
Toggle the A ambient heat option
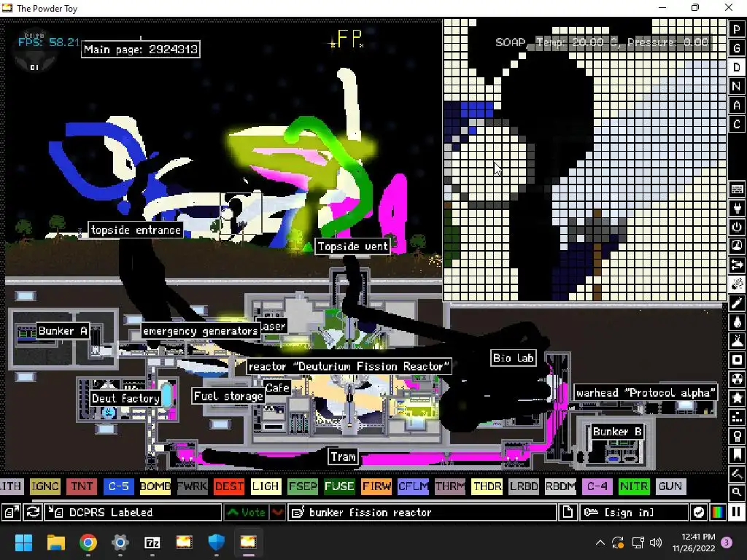pos(737,105)
